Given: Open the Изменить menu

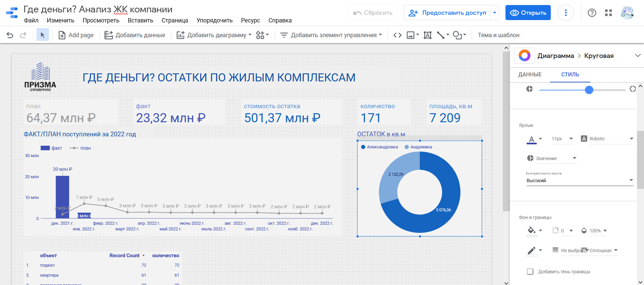Looking at the screenshot, I should pos(60,20).
